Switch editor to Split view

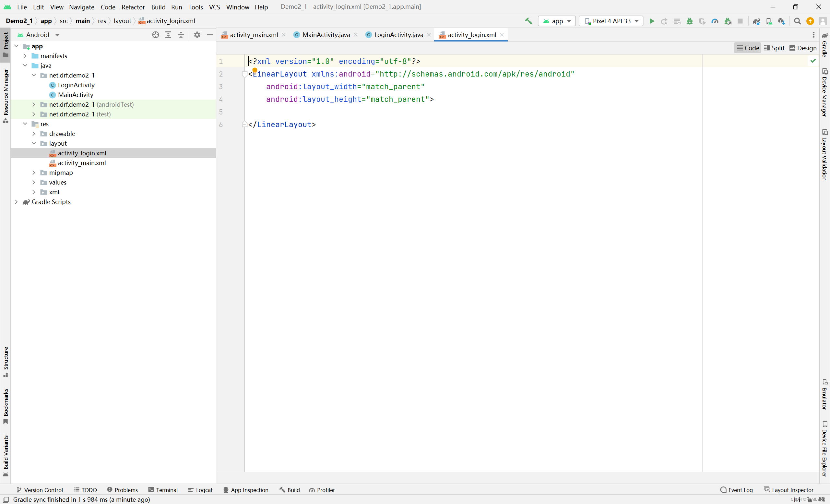(775, 48)
